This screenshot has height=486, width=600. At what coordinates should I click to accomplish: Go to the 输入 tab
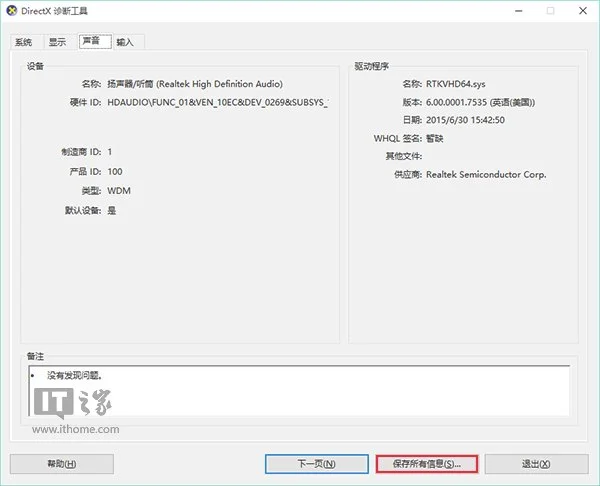126,42
